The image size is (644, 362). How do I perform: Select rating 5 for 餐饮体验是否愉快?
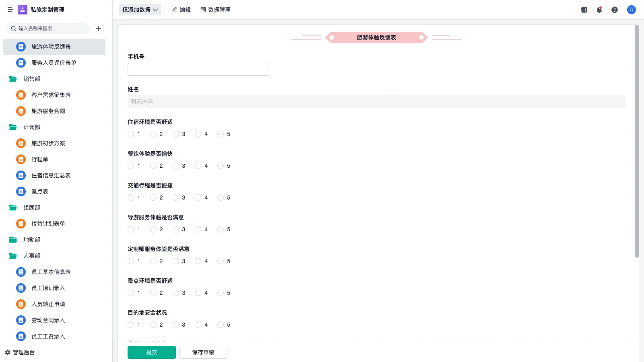(221, 166)
